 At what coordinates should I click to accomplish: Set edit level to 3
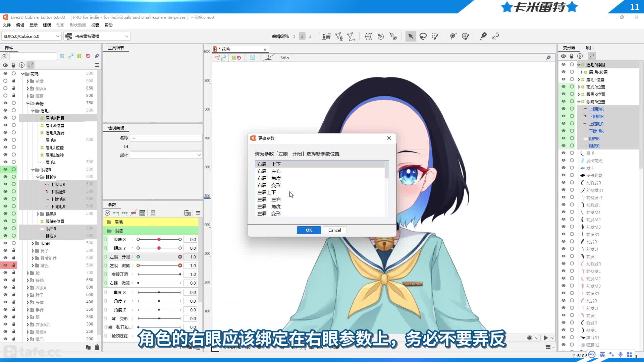(310, 36)
